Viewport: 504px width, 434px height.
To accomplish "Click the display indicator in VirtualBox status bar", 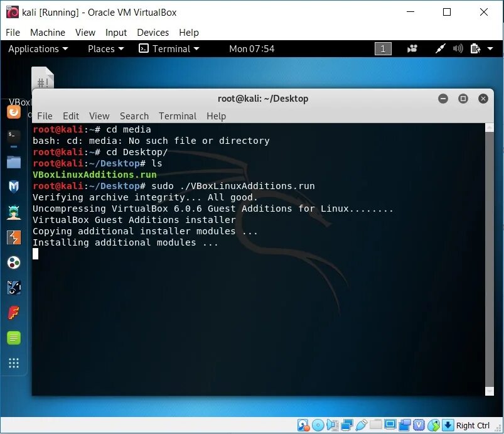I will pos(390,425).
